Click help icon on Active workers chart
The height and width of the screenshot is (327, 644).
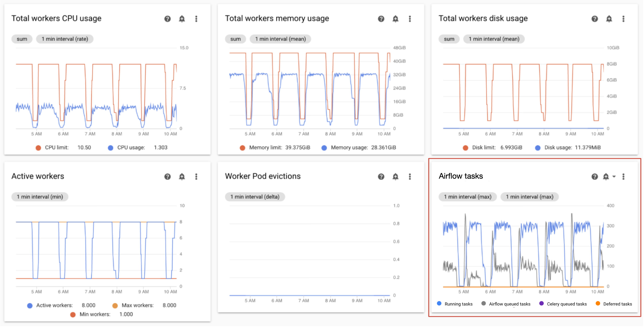[x=167, y=177]
